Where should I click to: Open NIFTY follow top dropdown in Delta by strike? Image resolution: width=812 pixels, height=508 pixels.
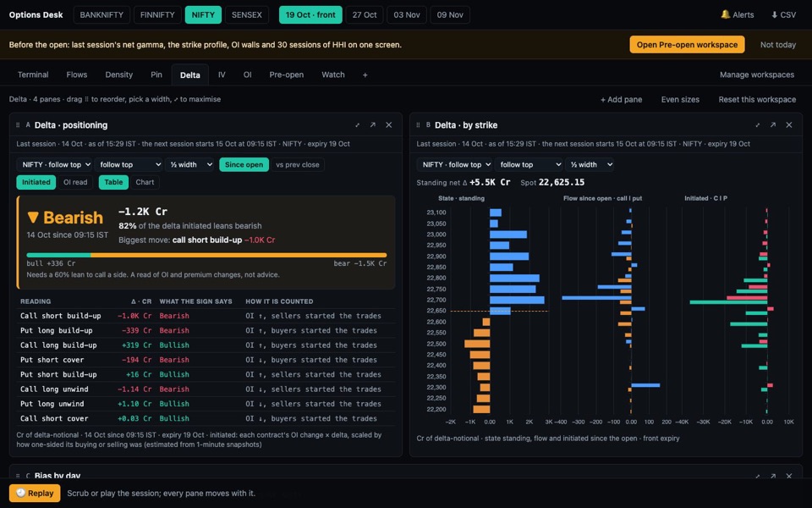tap(455, 165)
